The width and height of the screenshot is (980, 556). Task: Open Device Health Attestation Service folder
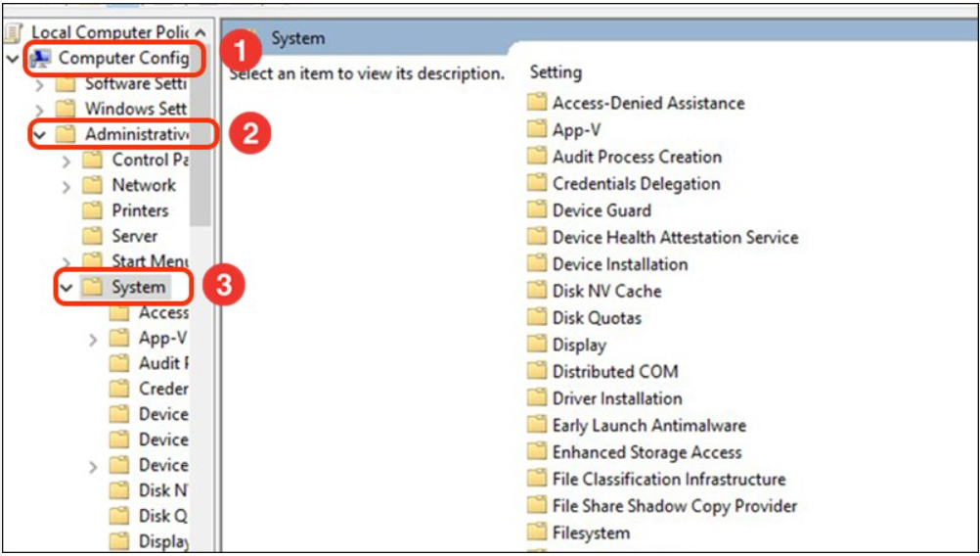pyautogui.click(x=663, y=237)
